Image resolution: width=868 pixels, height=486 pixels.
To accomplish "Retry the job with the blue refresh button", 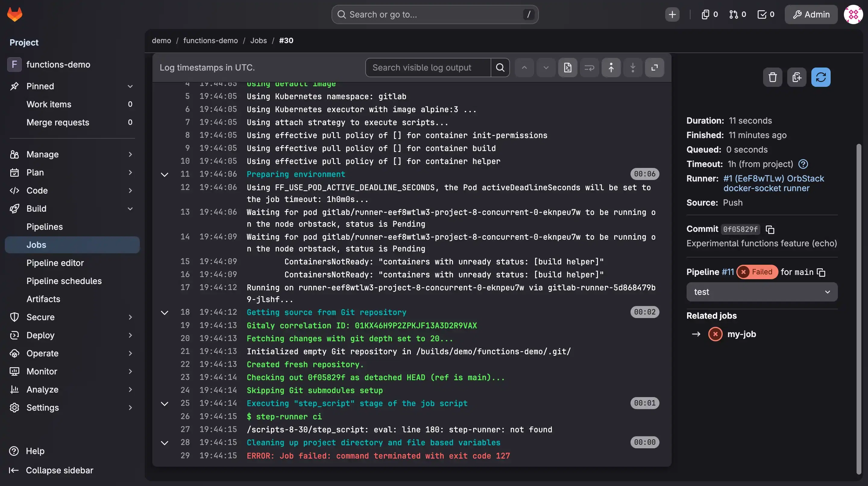I will point(821,77).
